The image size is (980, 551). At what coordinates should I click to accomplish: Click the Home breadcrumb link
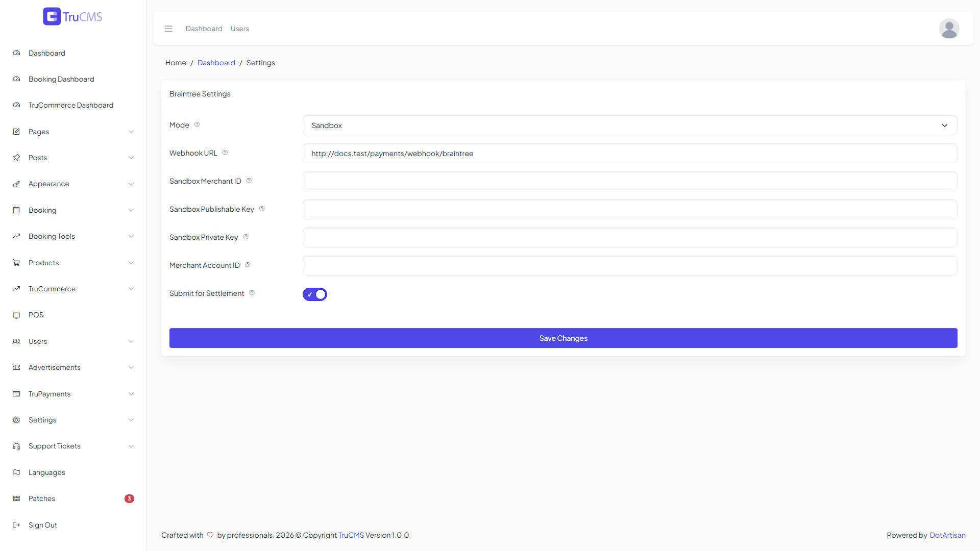point(176,63)
